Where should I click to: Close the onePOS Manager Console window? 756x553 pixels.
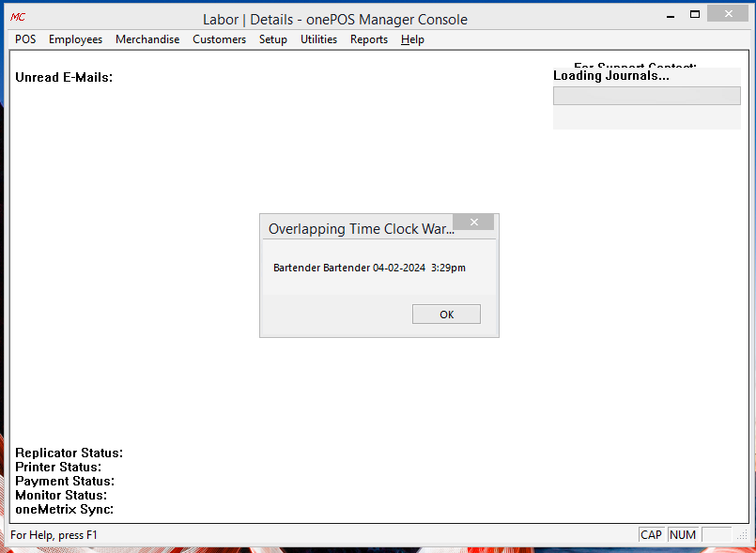click(728, 13)
